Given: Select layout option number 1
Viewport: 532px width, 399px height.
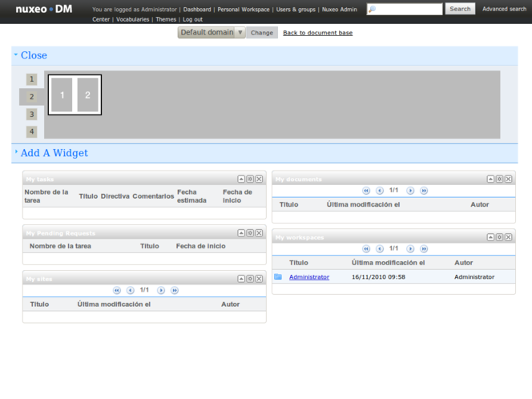Looking at the screenshot, I should (32, 79).
